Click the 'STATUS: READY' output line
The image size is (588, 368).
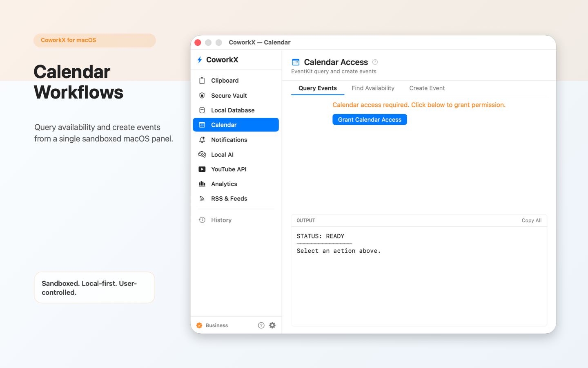321,236
